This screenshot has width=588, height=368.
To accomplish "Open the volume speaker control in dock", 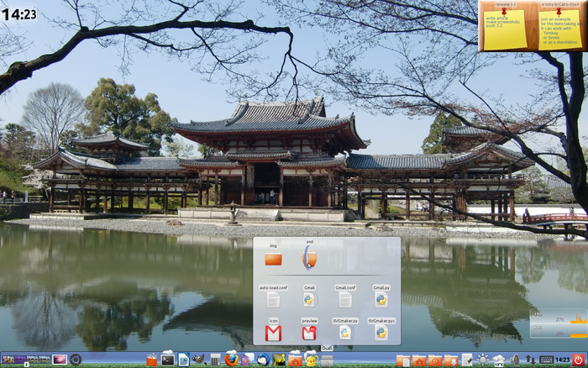I will pyautogui.click(x=515, y=360).
